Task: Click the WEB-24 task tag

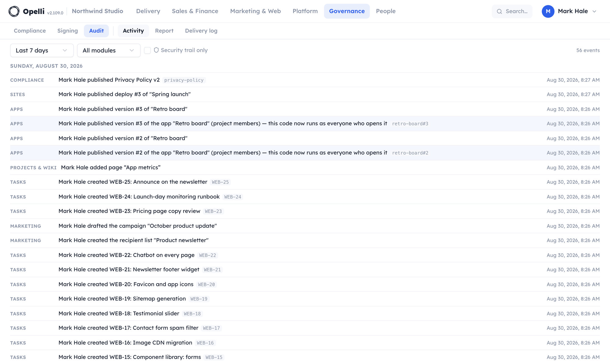Action: (233, 197)
